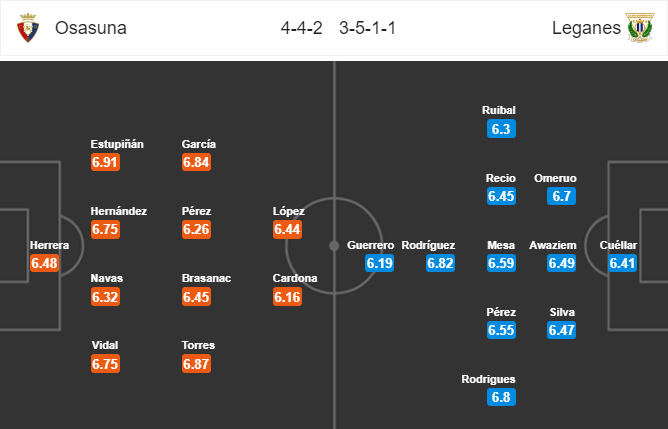Select García's 6.84 rating badge

tap(197, 162)
